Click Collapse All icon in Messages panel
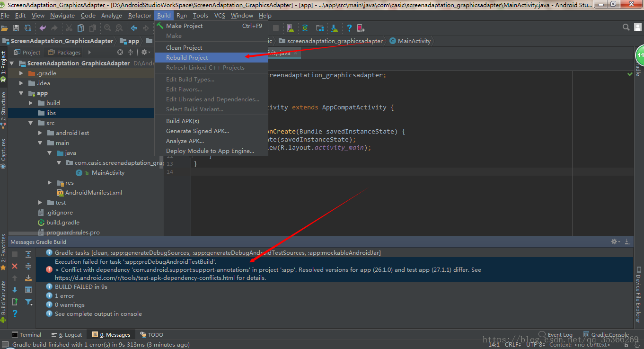The width and height of the screenshot is (644, 349). (x=28, y=266)
